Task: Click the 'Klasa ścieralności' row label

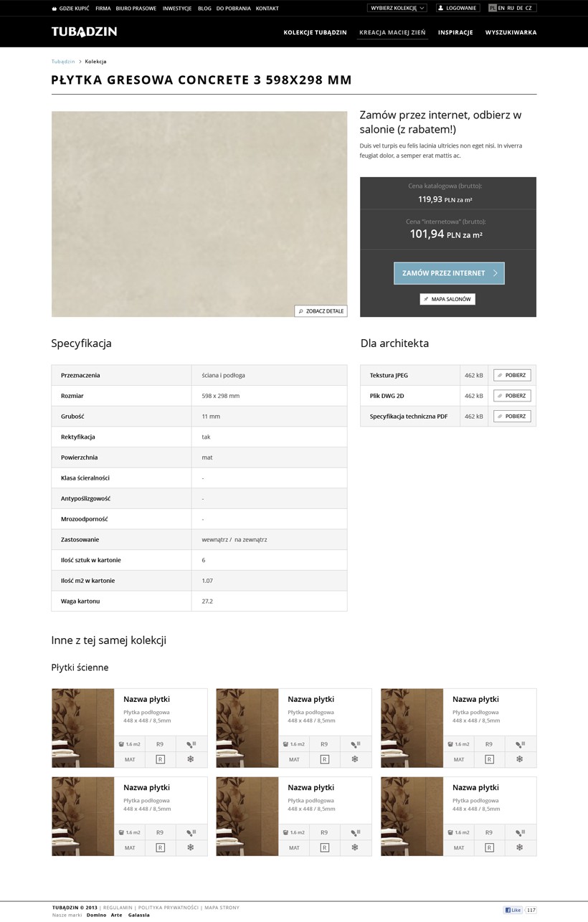Action: [x=85, y=477]
